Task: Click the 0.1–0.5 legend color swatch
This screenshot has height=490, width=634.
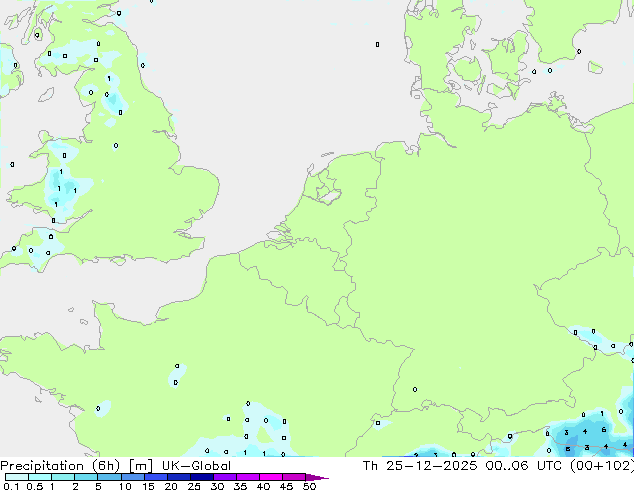Action: coord(17,477)
